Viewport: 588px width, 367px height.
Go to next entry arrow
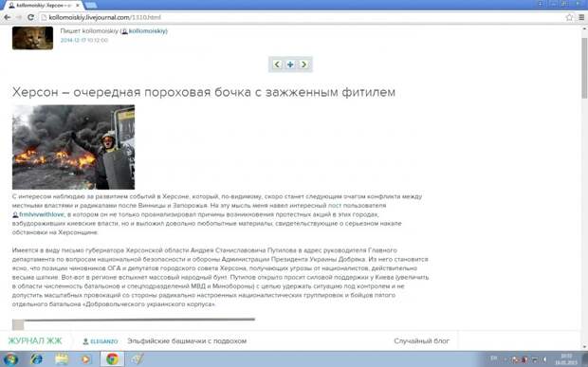(x=303, y=64)
